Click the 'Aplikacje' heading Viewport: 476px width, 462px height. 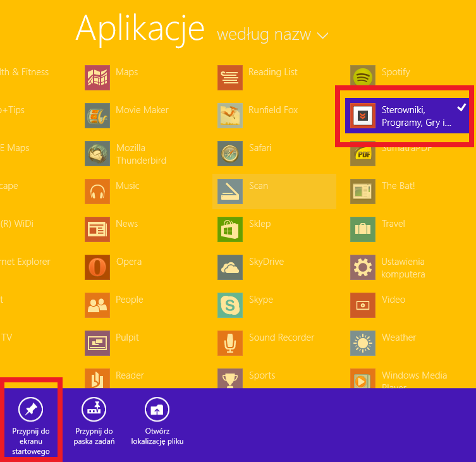click(x=140, y=30)
